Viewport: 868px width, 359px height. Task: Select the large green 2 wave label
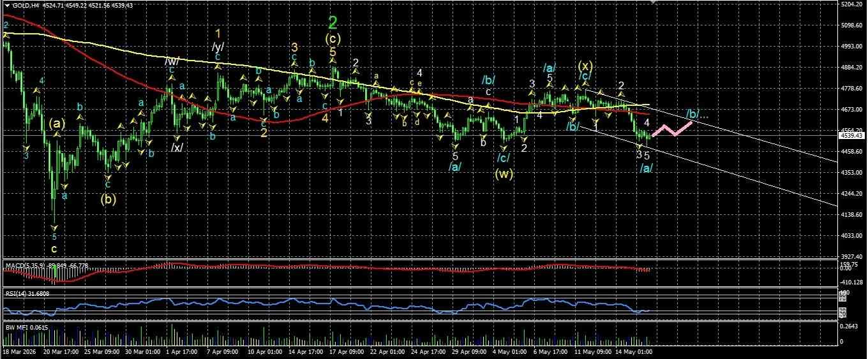tap(333, 23)
